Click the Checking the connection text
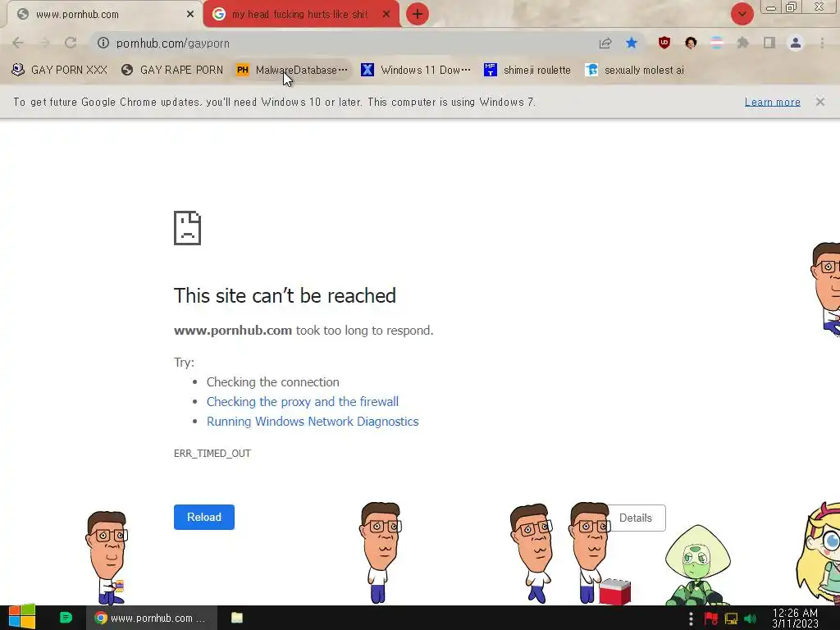The image size is (840, 630). click(273, 382)
